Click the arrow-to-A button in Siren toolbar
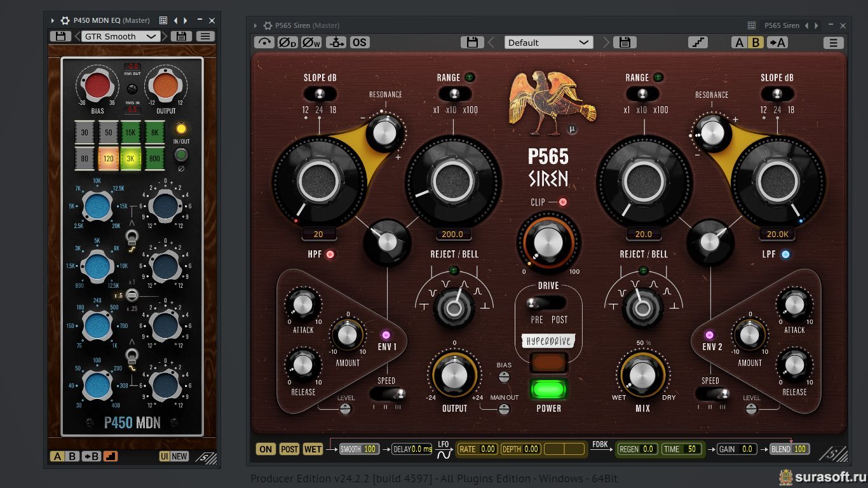868x488 pixels. coord(777,43)
